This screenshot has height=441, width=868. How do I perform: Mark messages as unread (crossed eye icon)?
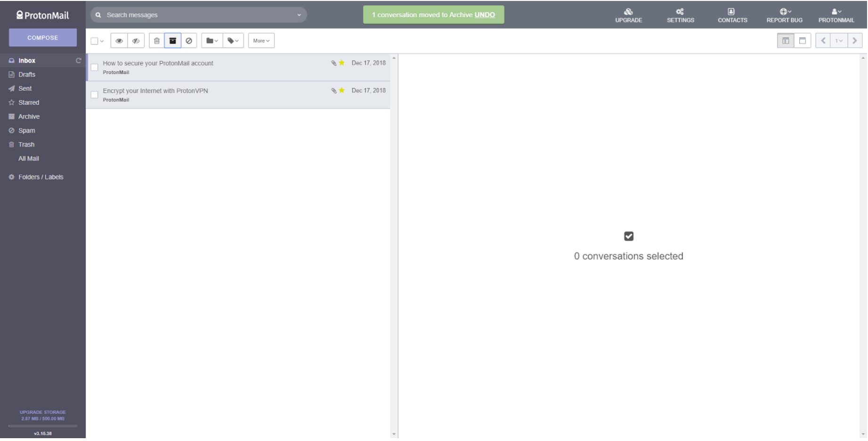pyautogui.click(x=136, y=41)
